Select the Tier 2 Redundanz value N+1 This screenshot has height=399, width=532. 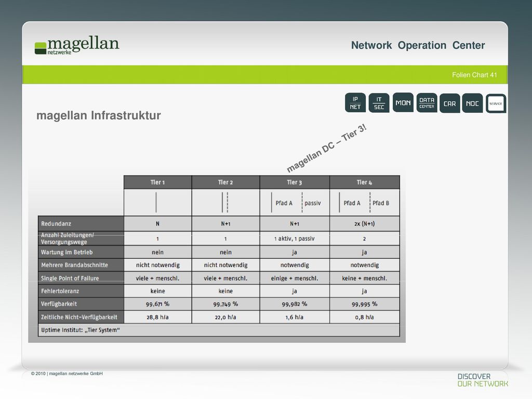tap(225, 223)
